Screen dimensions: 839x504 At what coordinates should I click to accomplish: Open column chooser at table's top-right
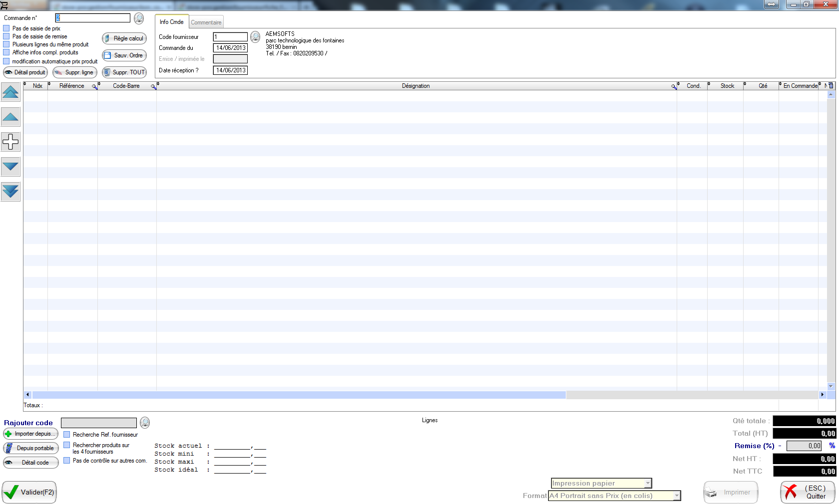[831, 86]
